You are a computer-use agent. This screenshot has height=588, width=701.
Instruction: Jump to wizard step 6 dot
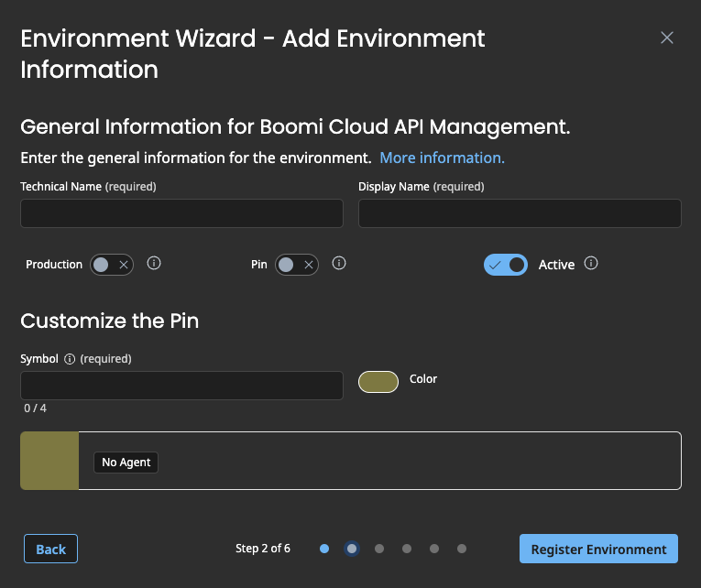coord(462,549)
